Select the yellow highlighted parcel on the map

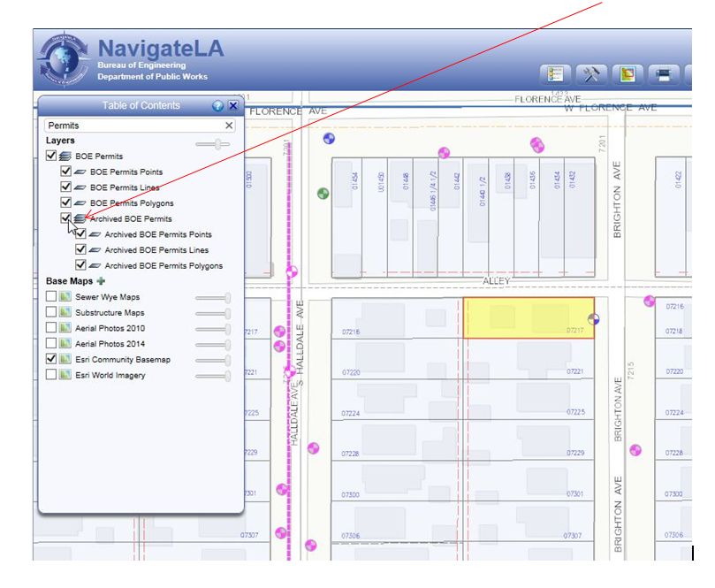pyautogui.click(x=528, y=318)
